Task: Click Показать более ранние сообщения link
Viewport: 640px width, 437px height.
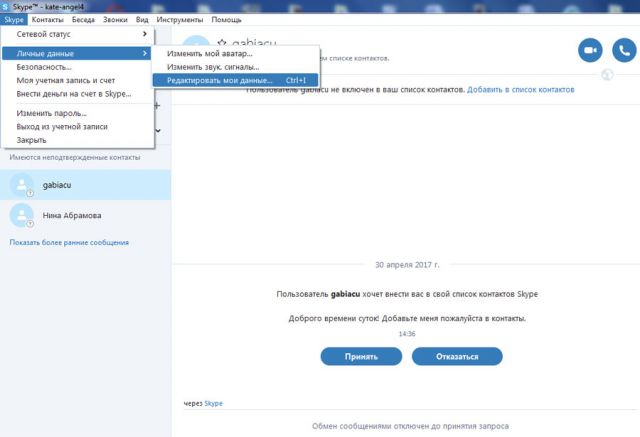Action: point(69,242)
